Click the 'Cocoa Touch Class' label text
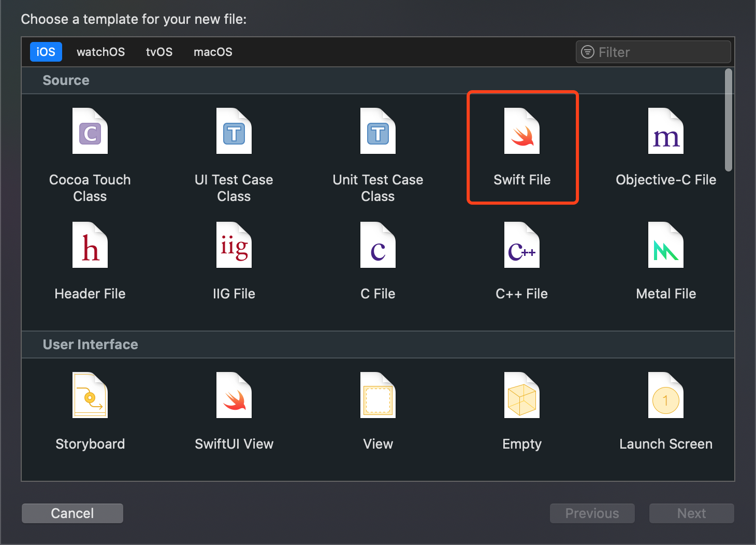The height and width of the screenshot is (545, 756). [90, 188]
